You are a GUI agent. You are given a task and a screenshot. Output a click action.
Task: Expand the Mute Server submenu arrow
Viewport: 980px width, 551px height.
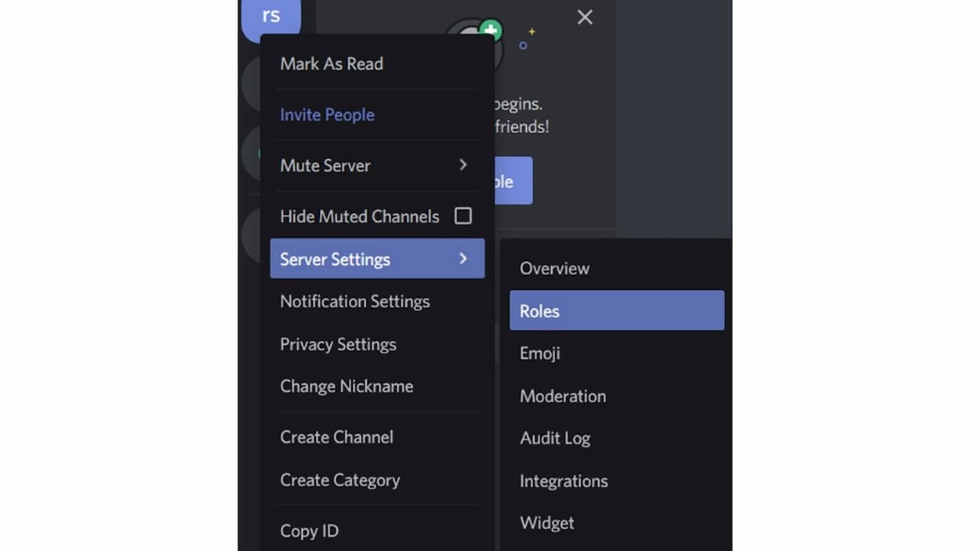click(463, 165)
